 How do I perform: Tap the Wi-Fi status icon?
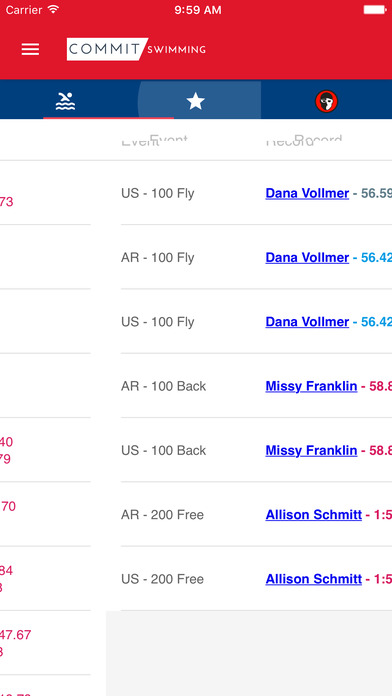click(53, 9)
